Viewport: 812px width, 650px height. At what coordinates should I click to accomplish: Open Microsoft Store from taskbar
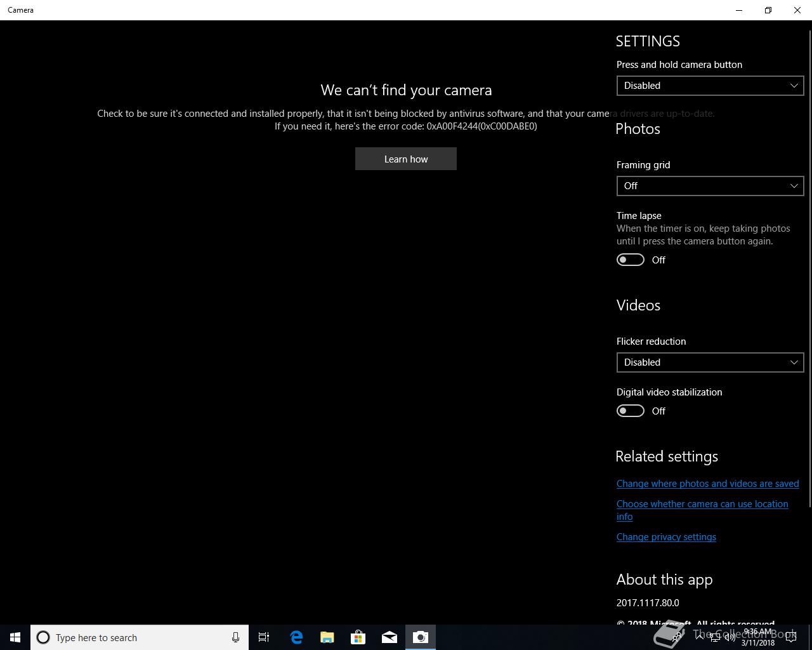[x=358, y=637]
